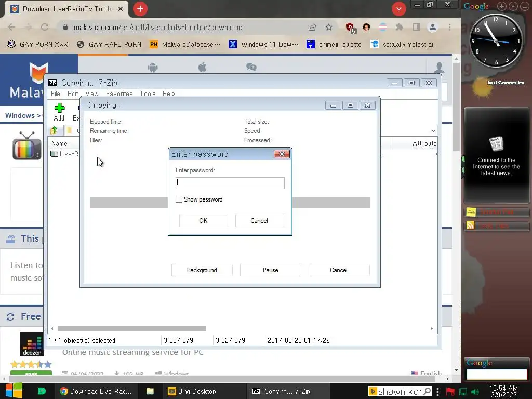Image resolution: width=532 pixels, height=399 pixels.
Task: Switch to Chrome Download Live-Rad taskbar item
Action: [96, 391]
